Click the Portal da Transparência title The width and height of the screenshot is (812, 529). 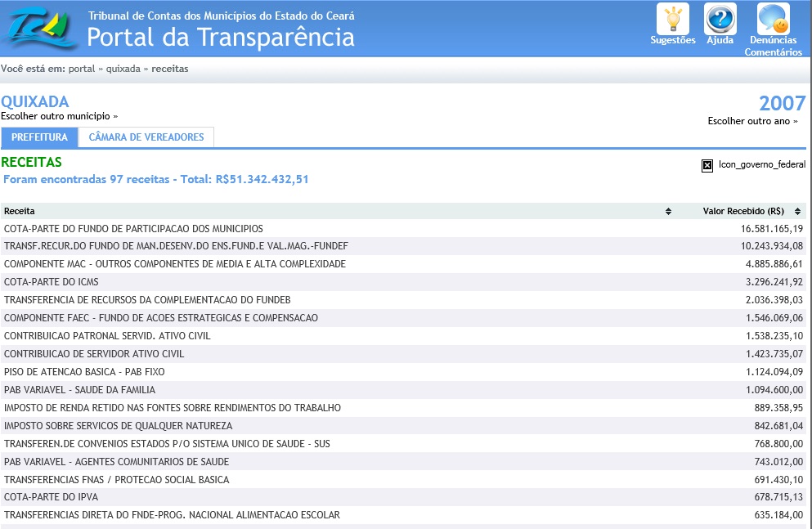click(x=221, y=38)
